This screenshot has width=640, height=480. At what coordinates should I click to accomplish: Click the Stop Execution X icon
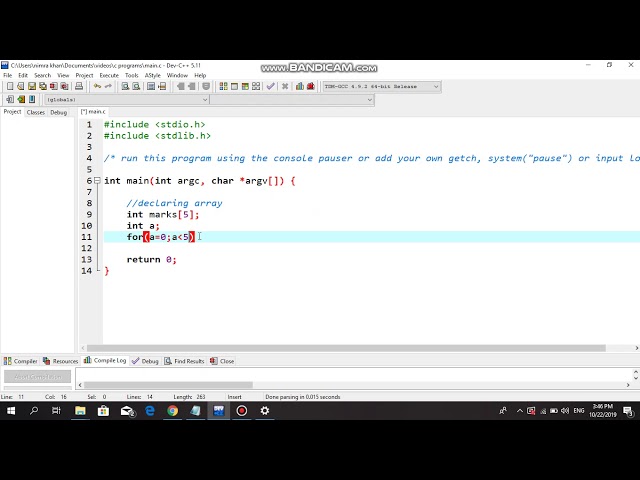285,86
